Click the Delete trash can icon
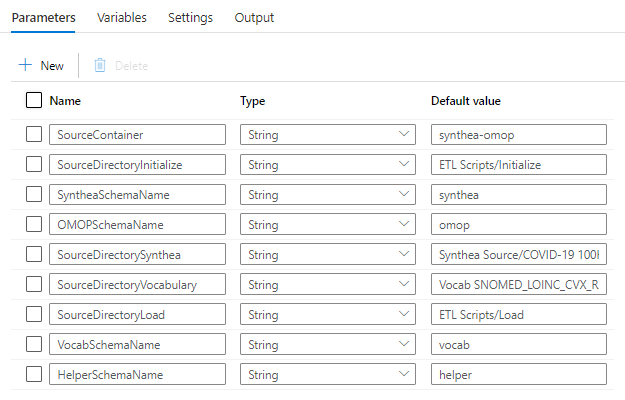This screenshot has height=400, width=625. click(100, 65)
